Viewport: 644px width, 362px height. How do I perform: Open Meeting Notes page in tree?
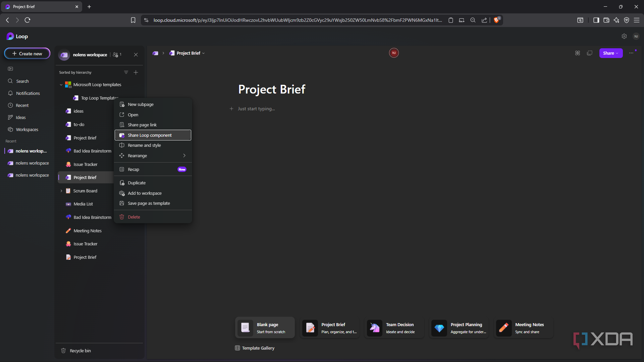point(88,231)
